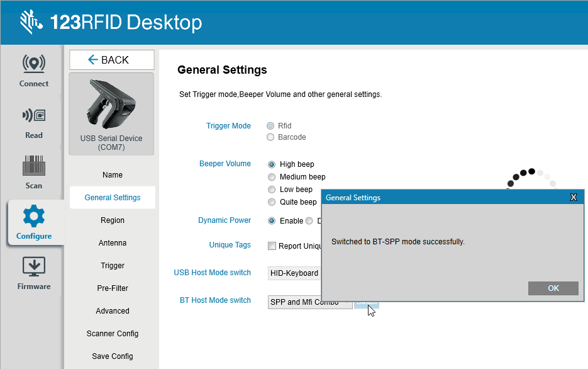Close the General Settings dialog with X
Viewport: 588px width, 369px height.
pos(573,198)
